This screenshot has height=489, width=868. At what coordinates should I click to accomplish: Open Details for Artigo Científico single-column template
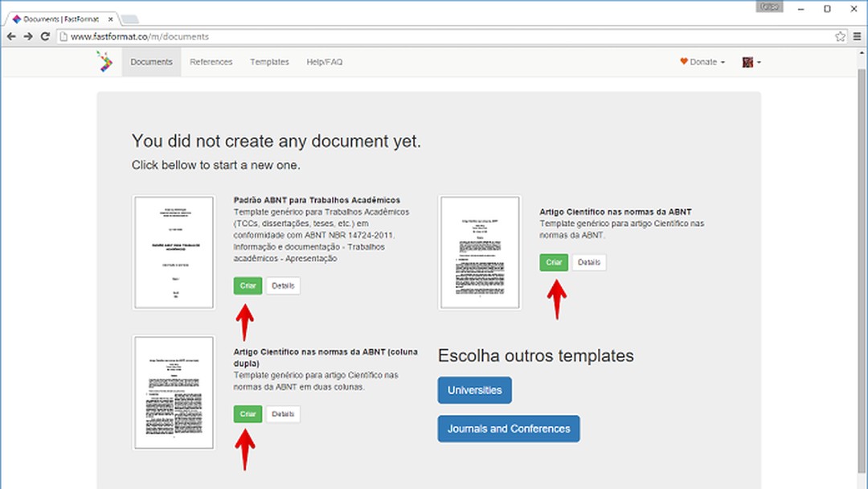pos(589,262)
